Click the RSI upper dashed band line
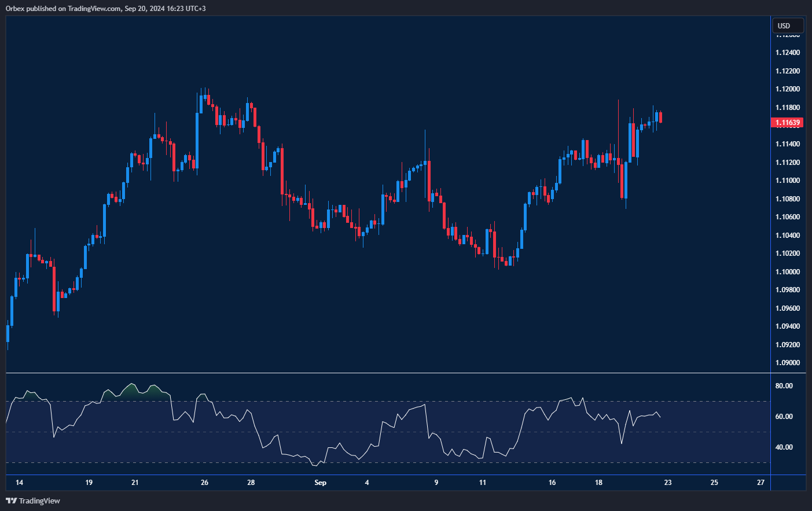The width and height of the screenshot is (812, 511). click(347, 402)
